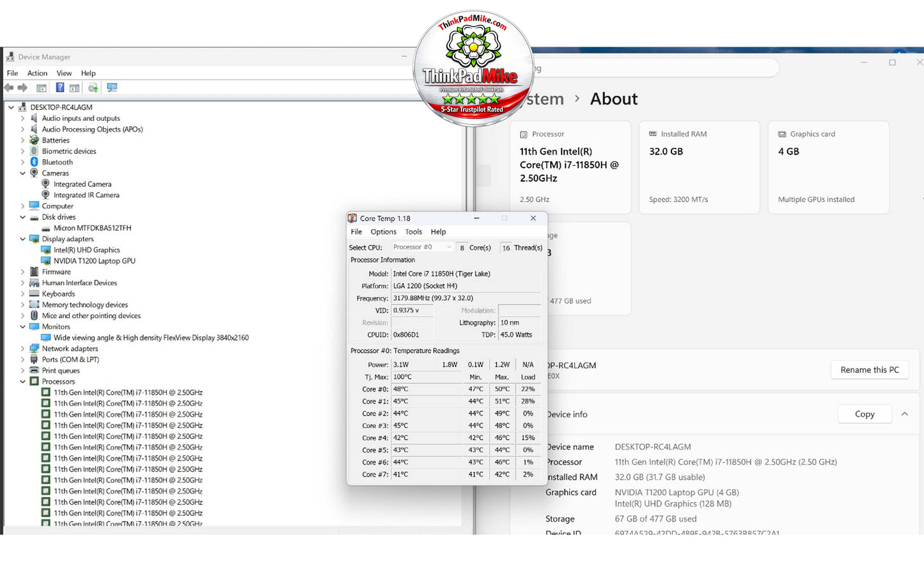The image size is (924, 581).
Task: Click the Network adapters category icon
Action: 34,349
